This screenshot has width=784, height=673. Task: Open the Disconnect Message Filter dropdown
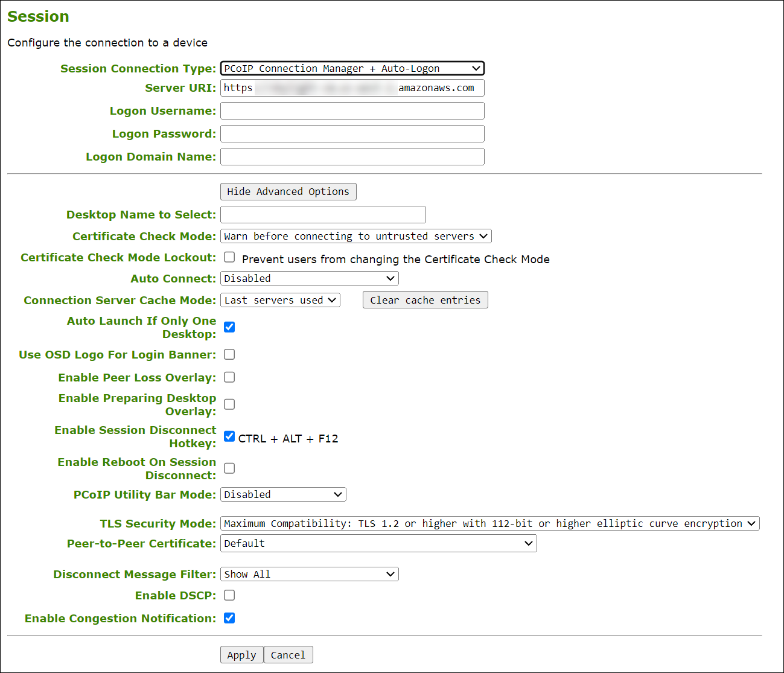[x=309, y=574]
